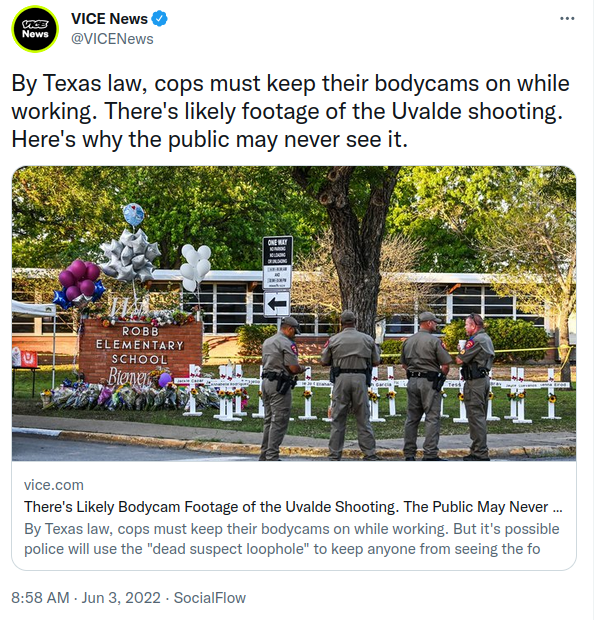Click the vice.com domain label
Image resolution: width=599 pixels, height=620 pixels.
pos(54,485)
